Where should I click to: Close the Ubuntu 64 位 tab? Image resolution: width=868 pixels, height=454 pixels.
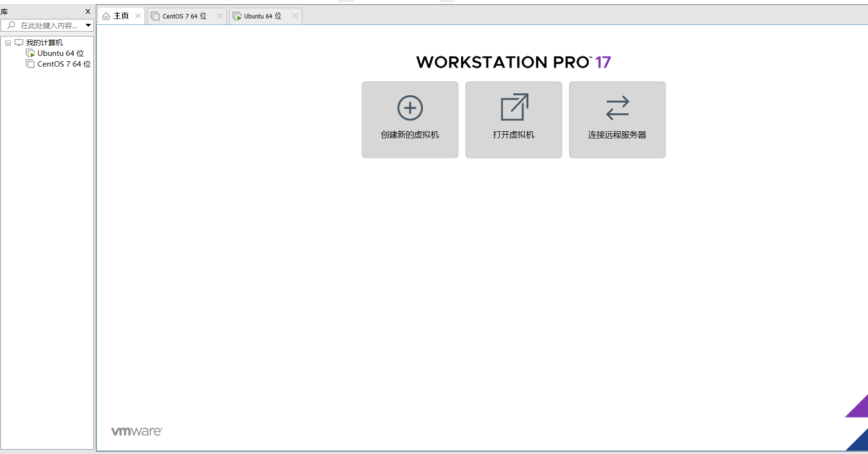coord(295,16)
